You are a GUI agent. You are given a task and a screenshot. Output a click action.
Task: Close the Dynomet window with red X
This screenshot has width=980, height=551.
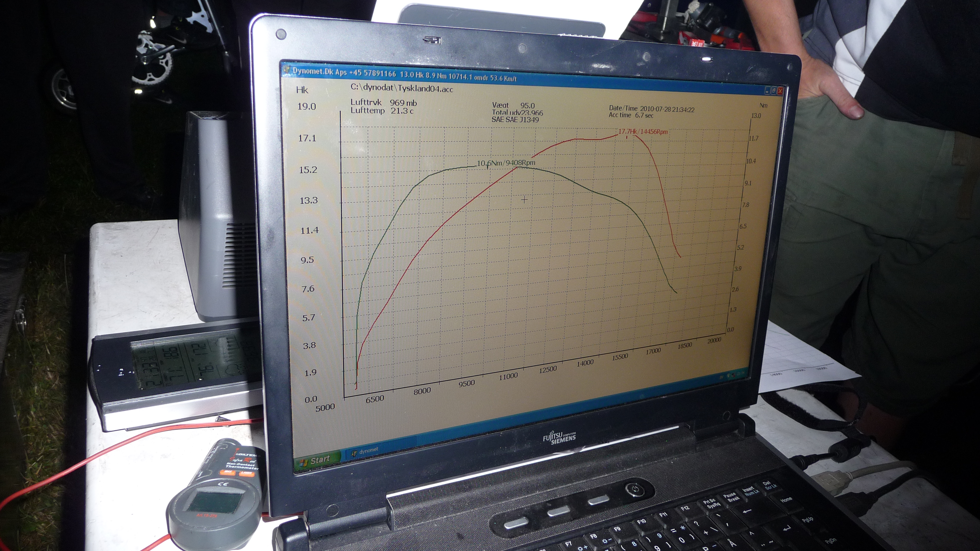pos(780,91)
